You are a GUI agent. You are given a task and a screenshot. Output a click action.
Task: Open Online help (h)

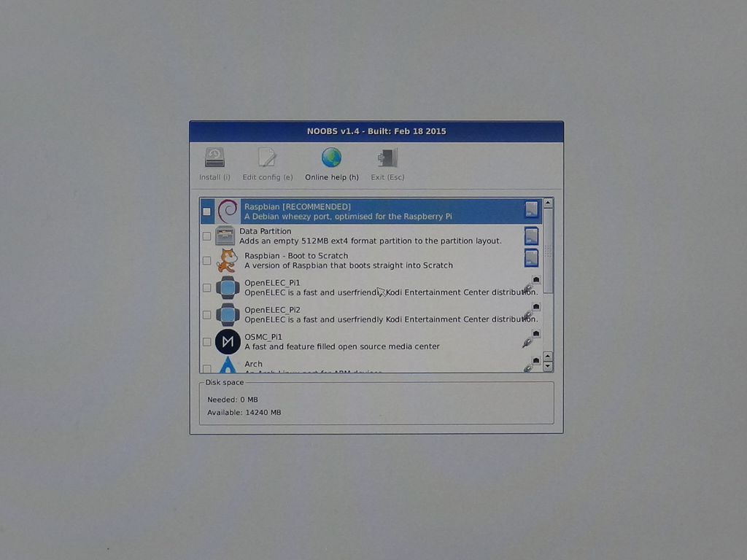[x=332, y=164]
